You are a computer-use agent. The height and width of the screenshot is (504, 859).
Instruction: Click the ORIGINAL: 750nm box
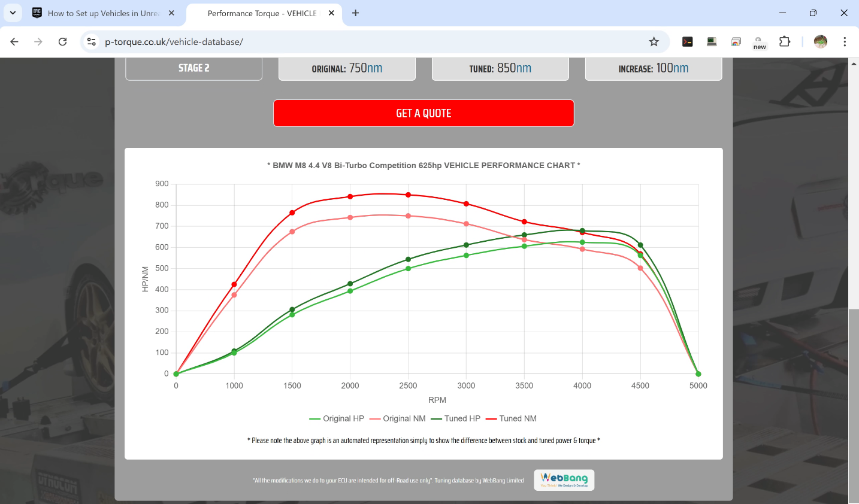pyautogui.click(x=347, y=68)
